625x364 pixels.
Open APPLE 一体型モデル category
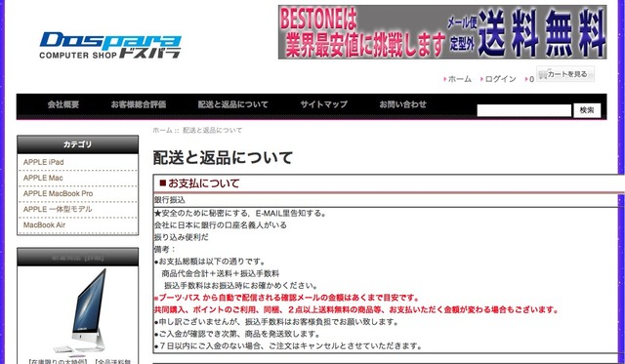click(x=58, y=209)
